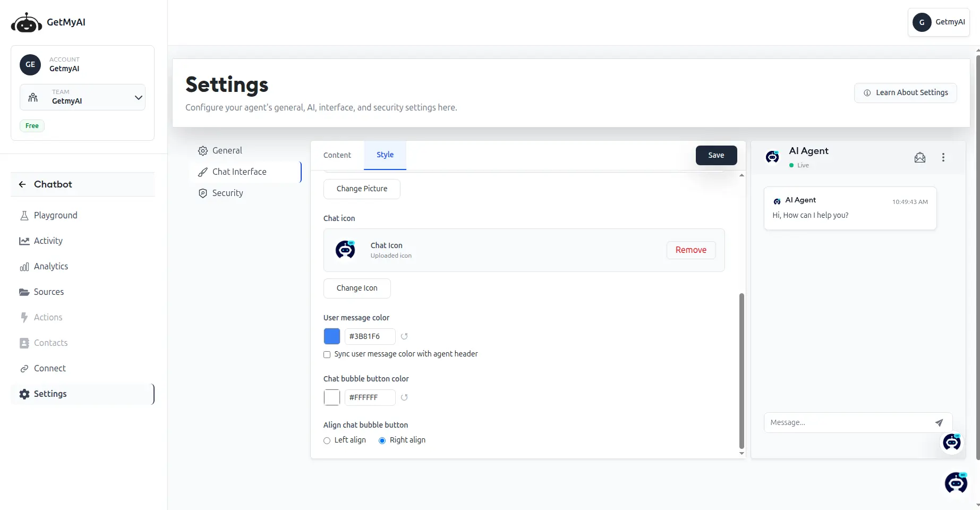Open the GetmyAI user account menu
980x510 pixels.
point(939,22)
